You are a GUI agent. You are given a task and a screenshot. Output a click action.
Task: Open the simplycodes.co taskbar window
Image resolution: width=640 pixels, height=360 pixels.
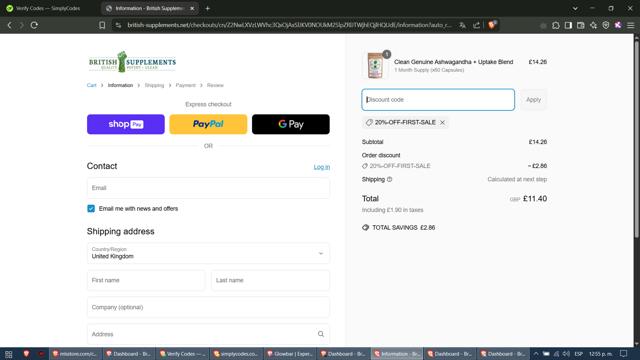[x=236, y=354]
